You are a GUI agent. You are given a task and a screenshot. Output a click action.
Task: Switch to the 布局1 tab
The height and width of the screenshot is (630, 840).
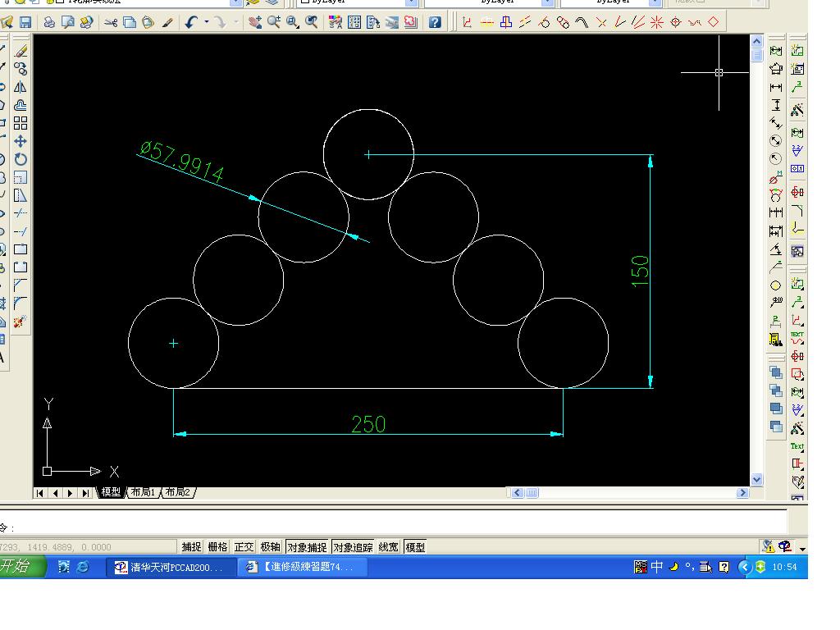point(143,492)
